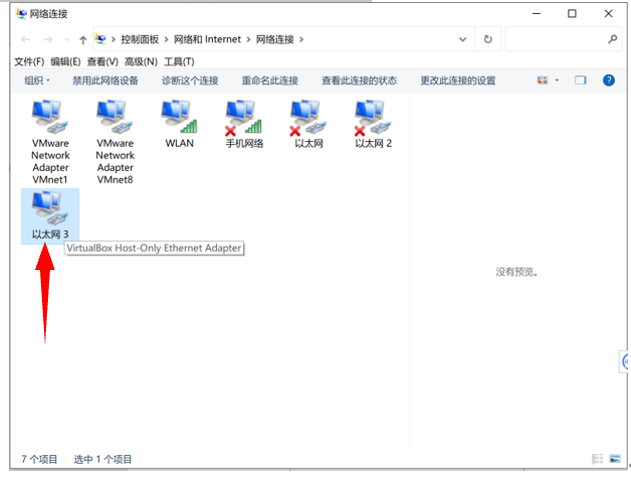This screenshot has height=480, width=631.
Task: Click 查看此连接的状态 button
Action: click(x=359, y=80)
